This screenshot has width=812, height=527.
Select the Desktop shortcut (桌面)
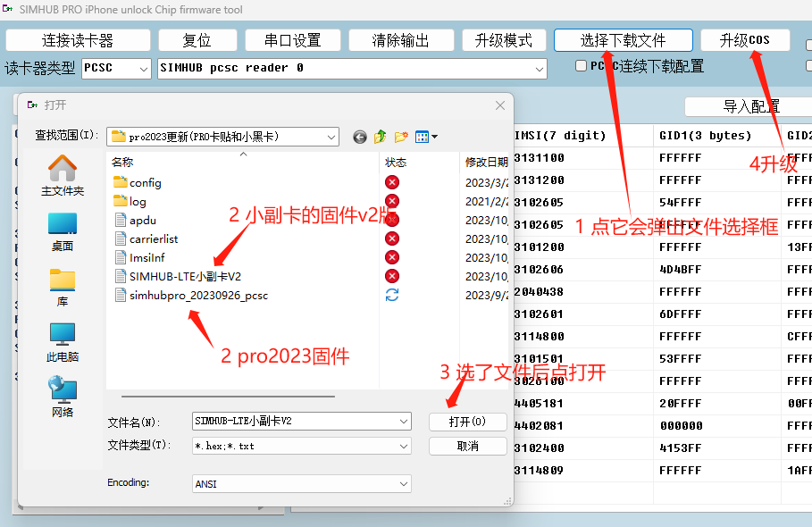pos(63,232)
